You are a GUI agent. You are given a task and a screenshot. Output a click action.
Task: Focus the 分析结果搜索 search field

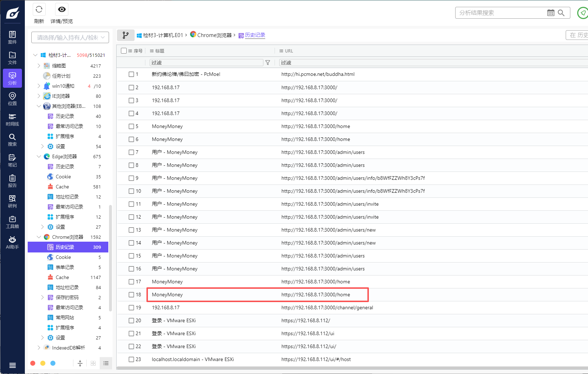coord(501,13)
